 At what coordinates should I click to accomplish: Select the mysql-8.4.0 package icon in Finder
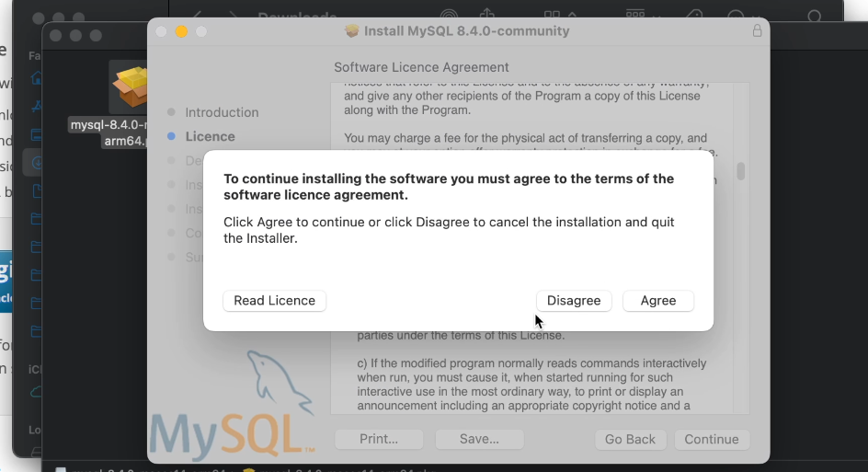(x=129, y=86)
